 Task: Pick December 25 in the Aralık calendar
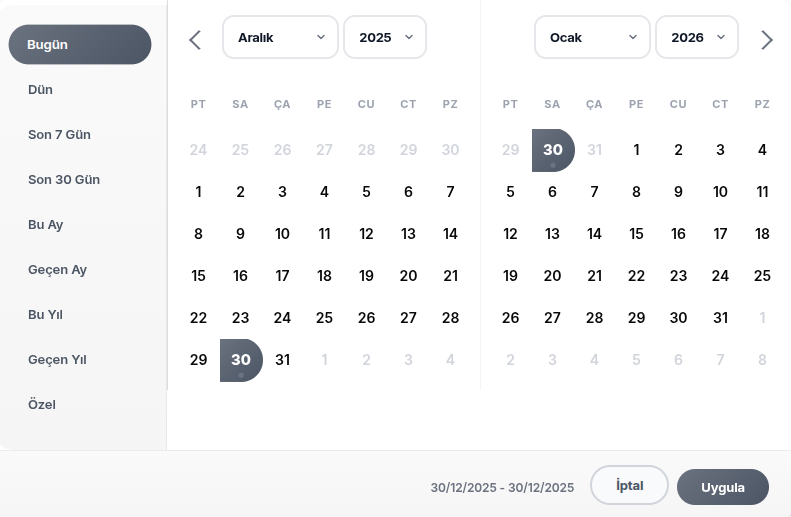pyautogui.click(x=324, y=318)
